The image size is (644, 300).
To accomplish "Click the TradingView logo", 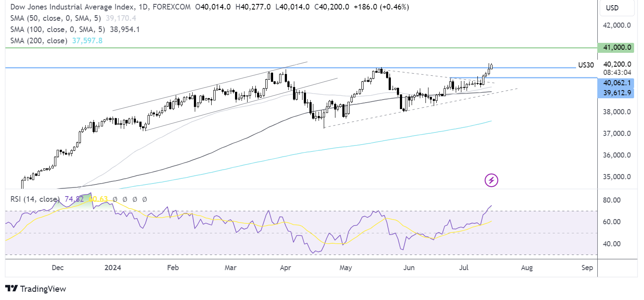I will 36,289.
